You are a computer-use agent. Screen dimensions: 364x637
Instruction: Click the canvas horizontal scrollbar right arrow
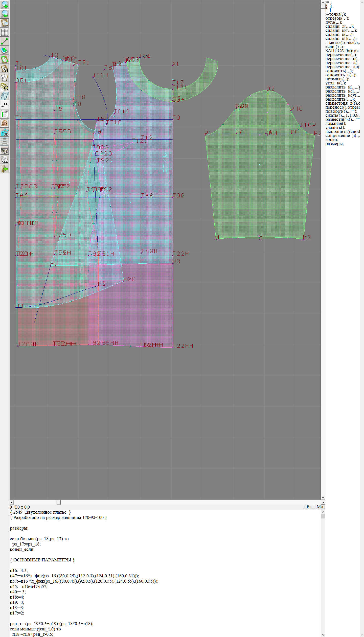[323, 502]
